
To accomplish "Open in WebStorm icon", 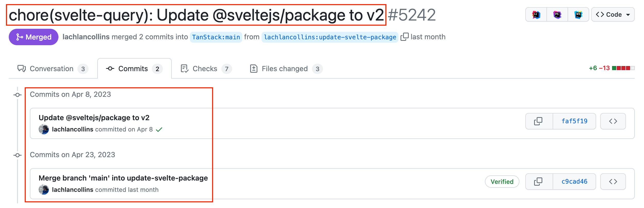I will [x=578, y=15].
